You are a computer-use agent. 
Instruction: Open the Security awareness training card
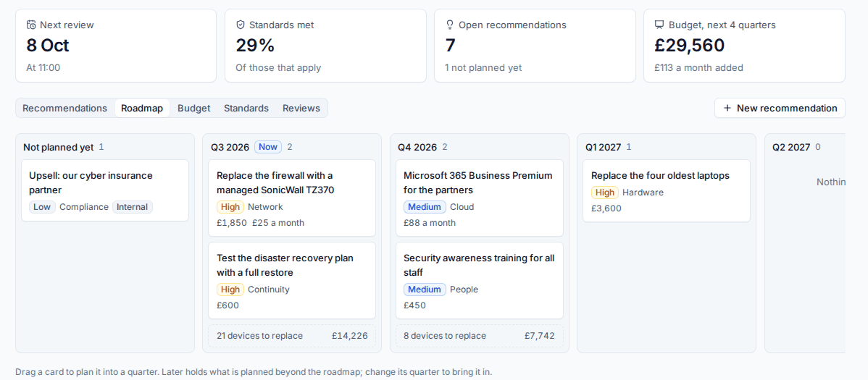coord(480,280)
